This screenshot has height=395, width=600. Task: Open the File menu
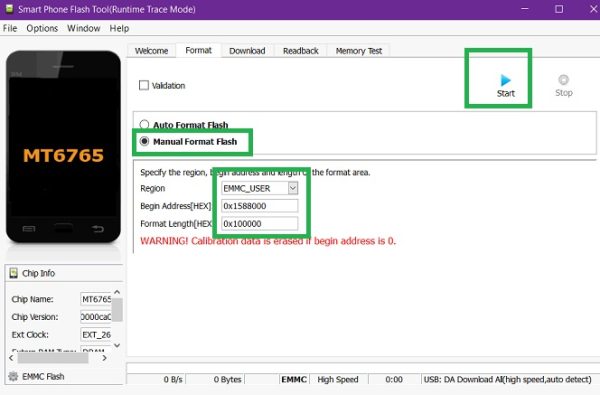[x=10, y=28]
